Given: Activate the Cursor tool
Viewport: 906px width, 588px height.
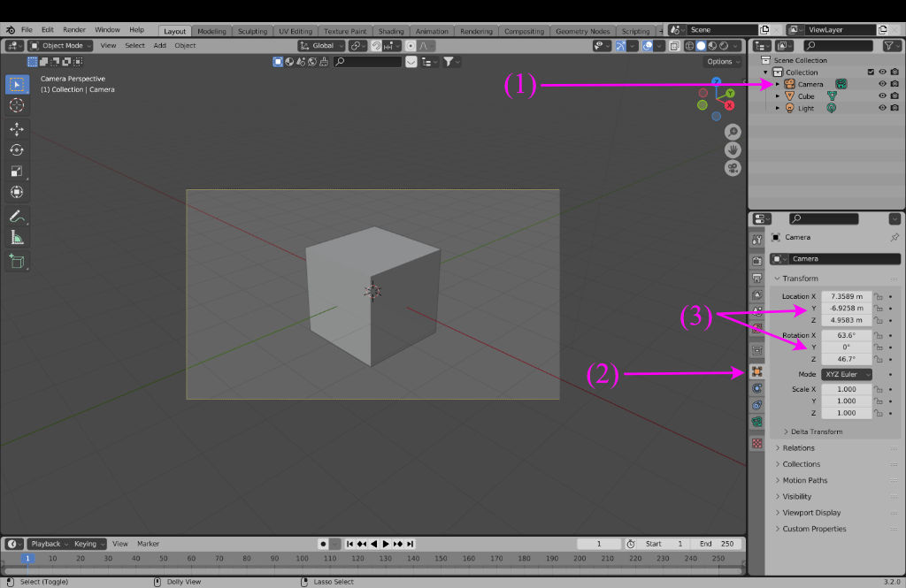Looking at the screenshot, I should (17, 105).
